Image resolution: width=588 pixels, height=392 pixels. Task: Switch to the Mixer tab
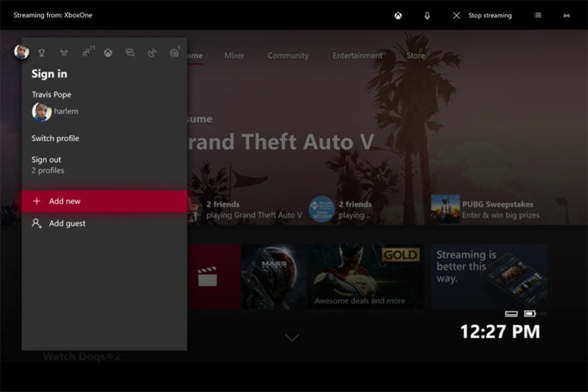[x=234, y=55]
